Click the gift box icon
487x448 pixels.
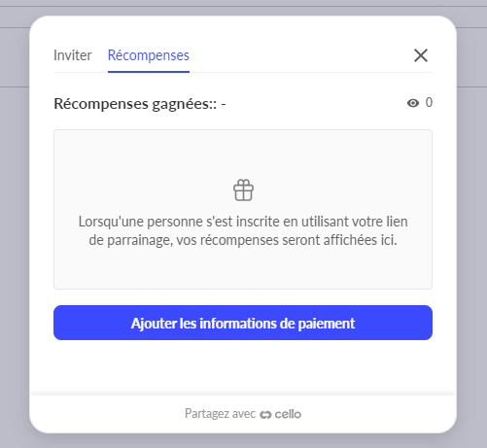point(243,190)
